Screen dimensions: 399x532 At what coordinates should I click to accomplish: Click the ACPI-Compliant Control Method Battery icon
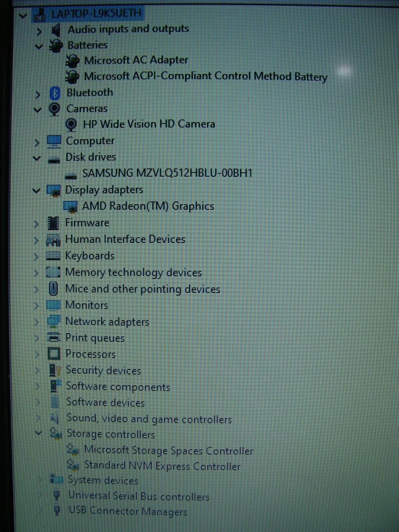point(72,76)
